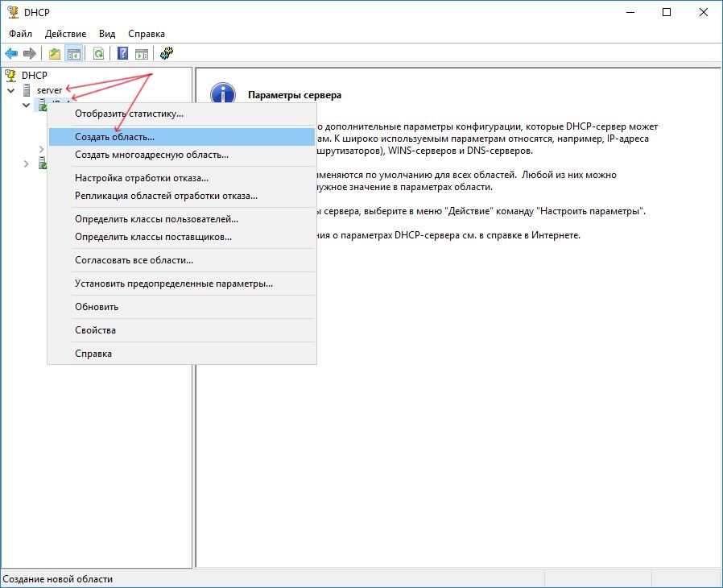Screen dimensions: 723x588
Task: Click Обновить in the context menu
Action: click(x=96, y=307)
